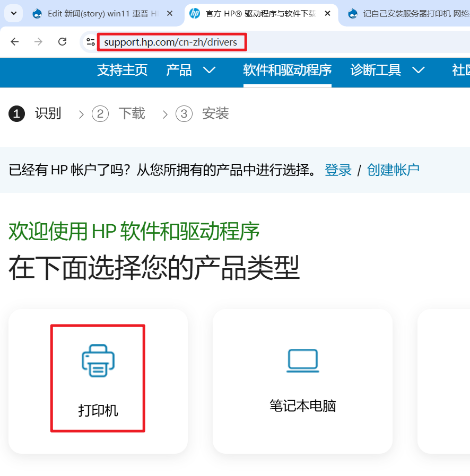Open 支持主页 in the HP navigation bar
470x476 pixels.
123,70
